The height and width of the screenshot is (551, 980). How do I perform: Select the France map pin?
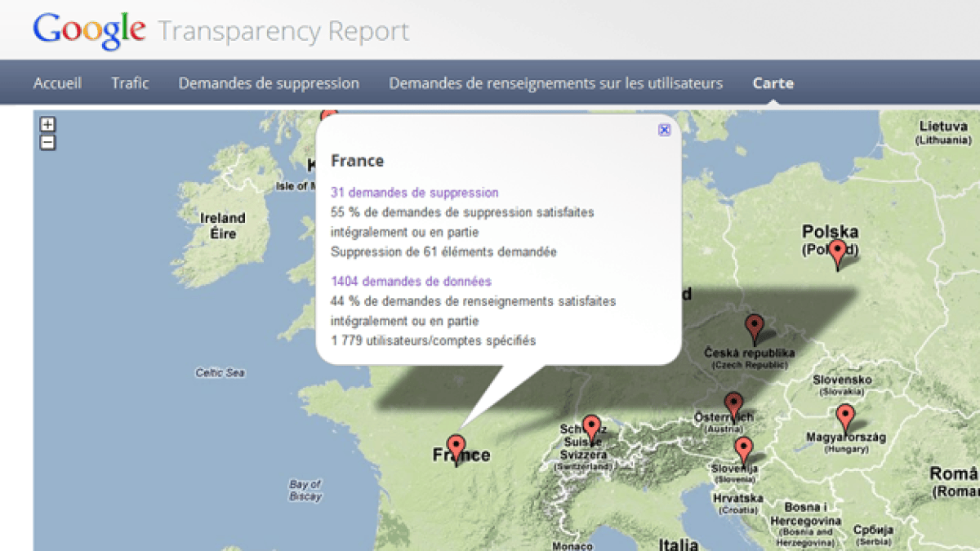(x=457, y=449)
